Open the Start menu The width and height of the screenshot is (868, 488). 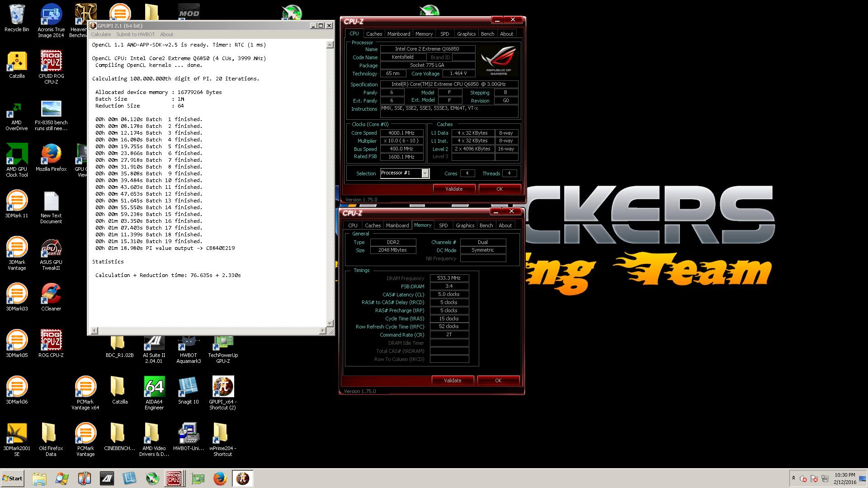(x=12, y=479)
